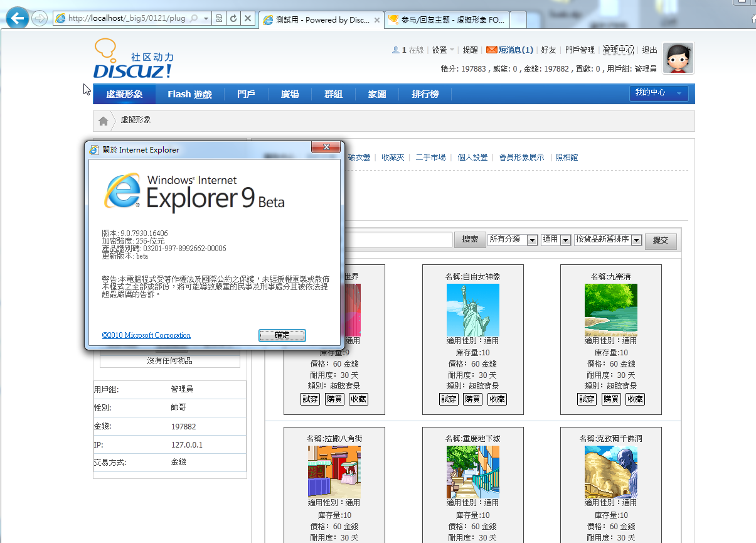This screenshot has height=543, width=756.
Task: Open the 門戶管理 link
Action: pos(580,50)
